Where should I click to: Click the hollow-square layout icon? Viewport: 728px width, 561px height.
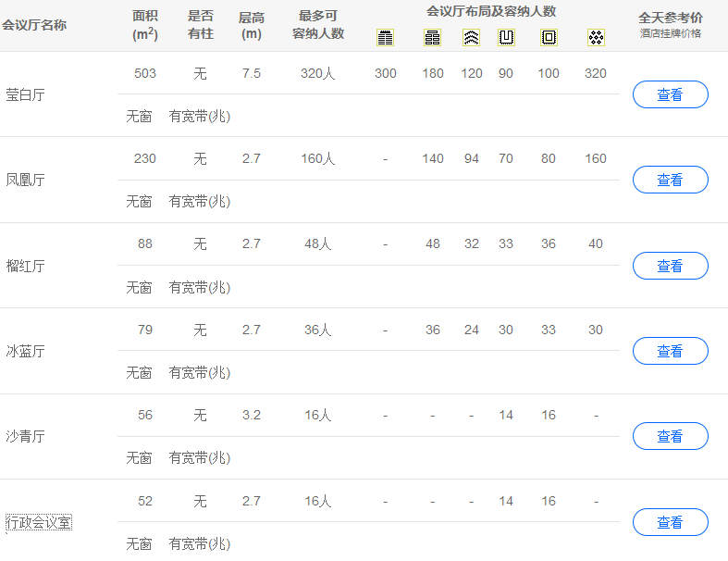point(549,38)
